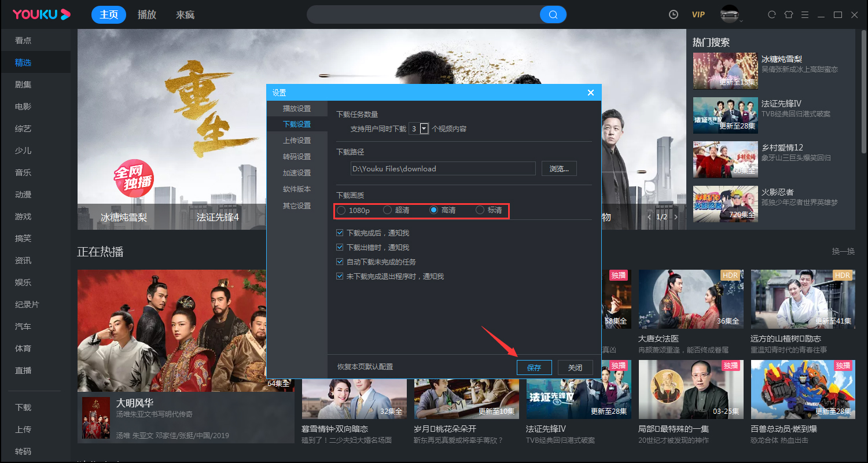Click the 保存 save button

[x=534, y=367]
